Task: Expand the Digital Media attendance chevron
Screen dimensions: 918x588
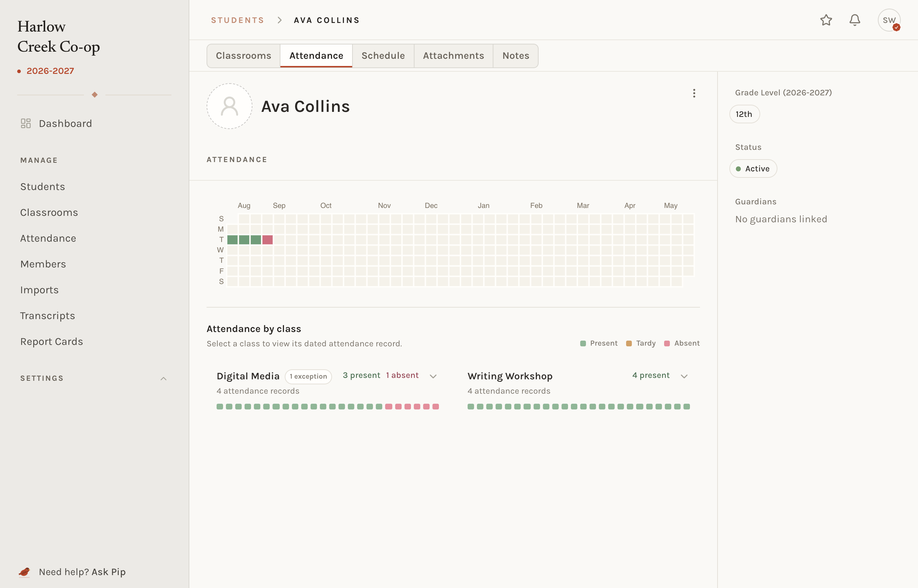Action: (433, 376)
